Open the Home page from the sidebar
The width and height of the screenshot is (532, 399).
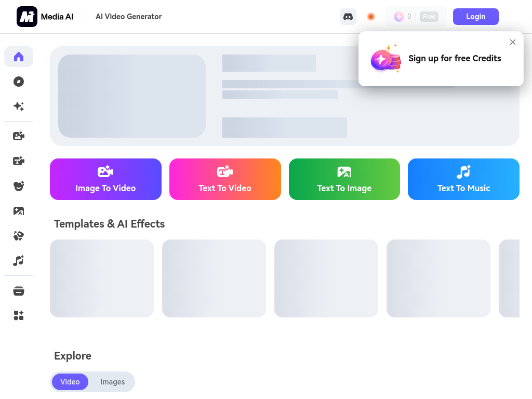pyautogui.click(x=19, y=57)
